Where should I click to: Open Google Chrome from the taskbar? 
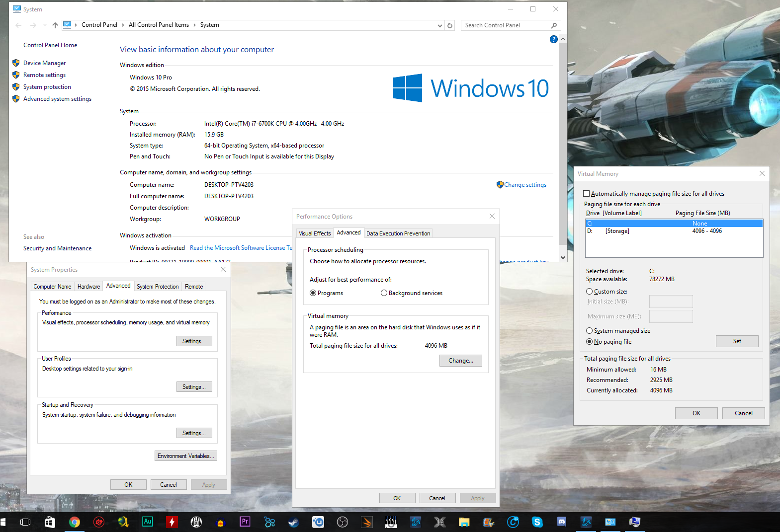pos(75,522)
